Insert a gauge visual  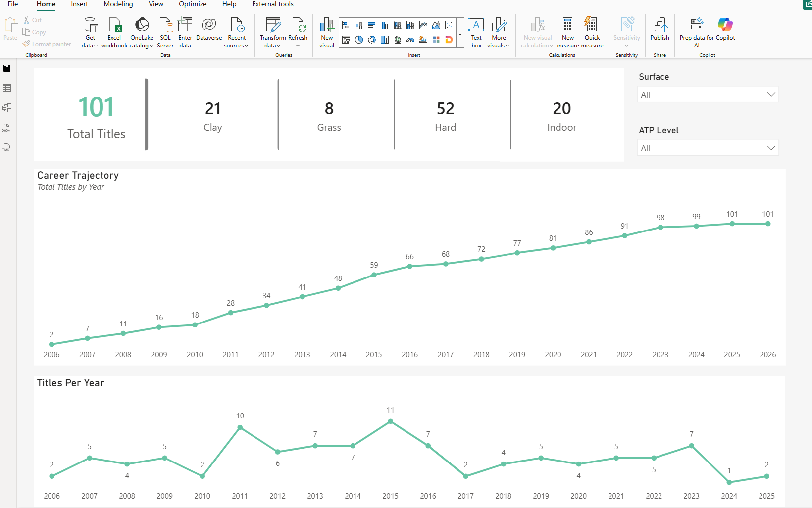pos(410,40)
